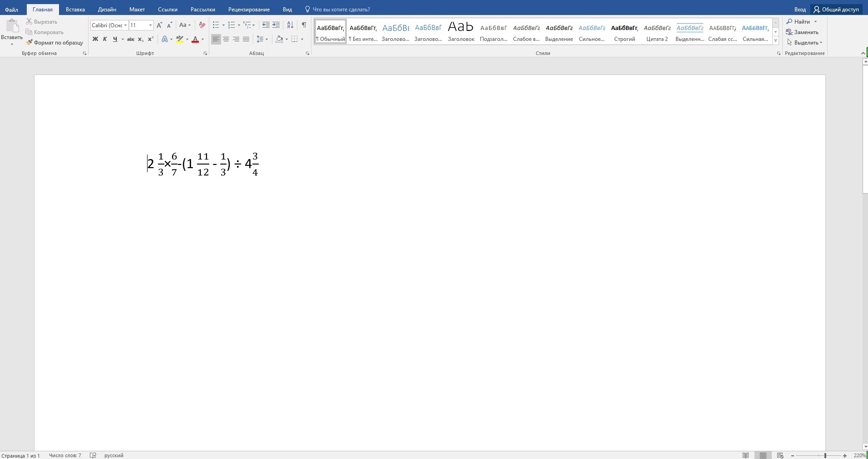The width and height of the screenshot is (868, 459).
Task: Center the paragraph text
Action: [x=226, y=39]
